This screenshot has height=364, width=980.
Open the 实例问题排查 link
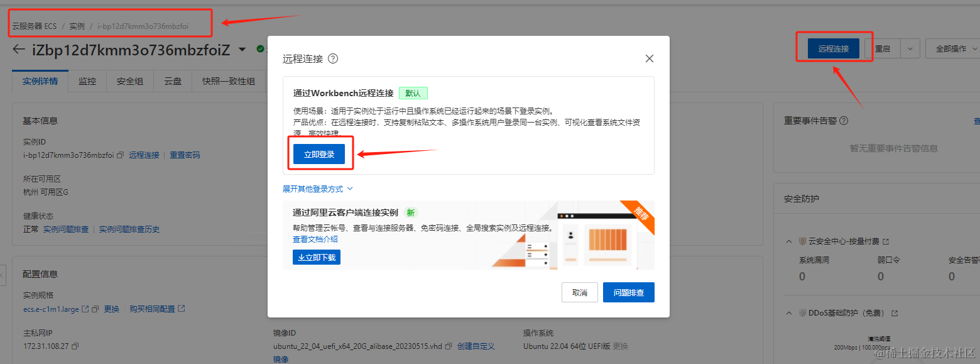pos(66,229)
